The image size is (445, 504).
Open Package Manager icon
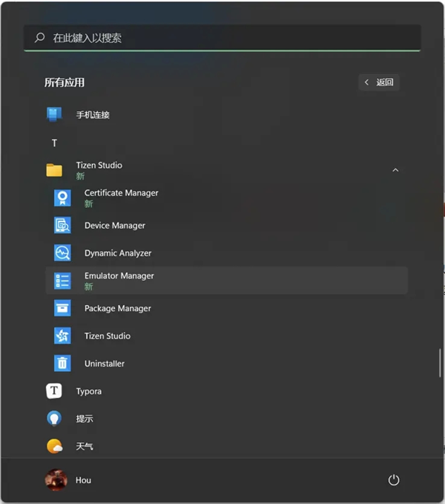pos(62,308)
